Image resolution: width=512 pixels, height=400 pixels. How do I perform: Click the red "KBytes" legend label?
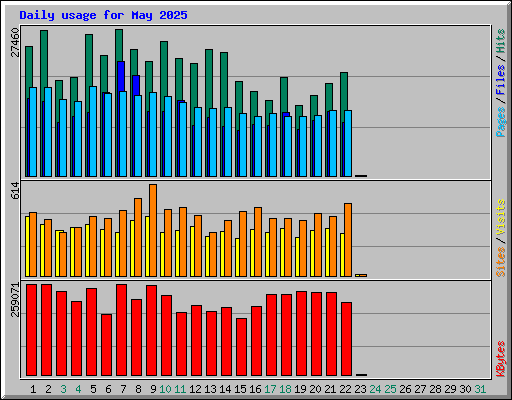(501, 359)
